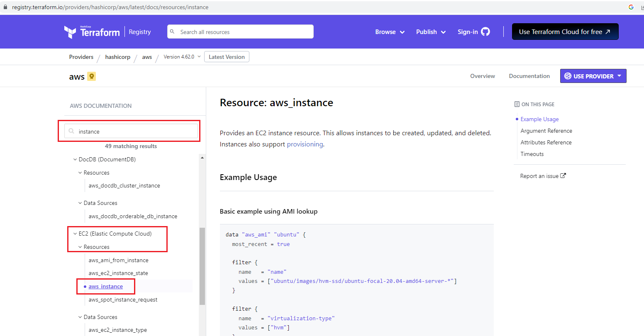Click Use Terraform Cloud for free button
This screenshot has height=336, width=644.
565,32
